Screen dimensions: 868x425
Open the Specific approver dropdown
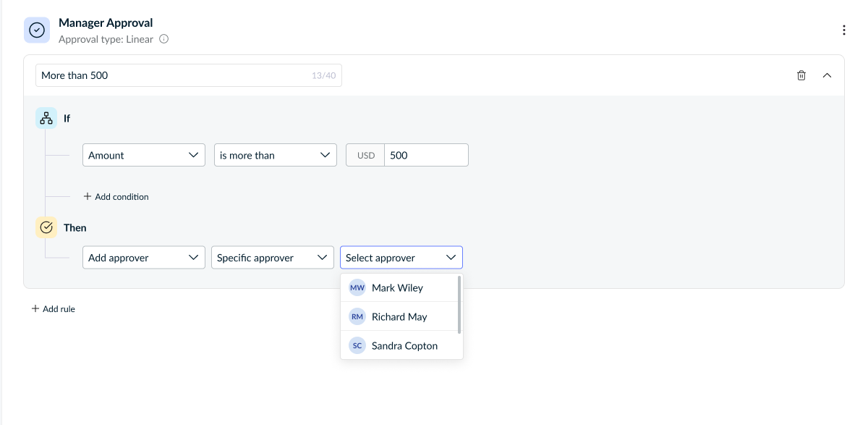point(272,258)
